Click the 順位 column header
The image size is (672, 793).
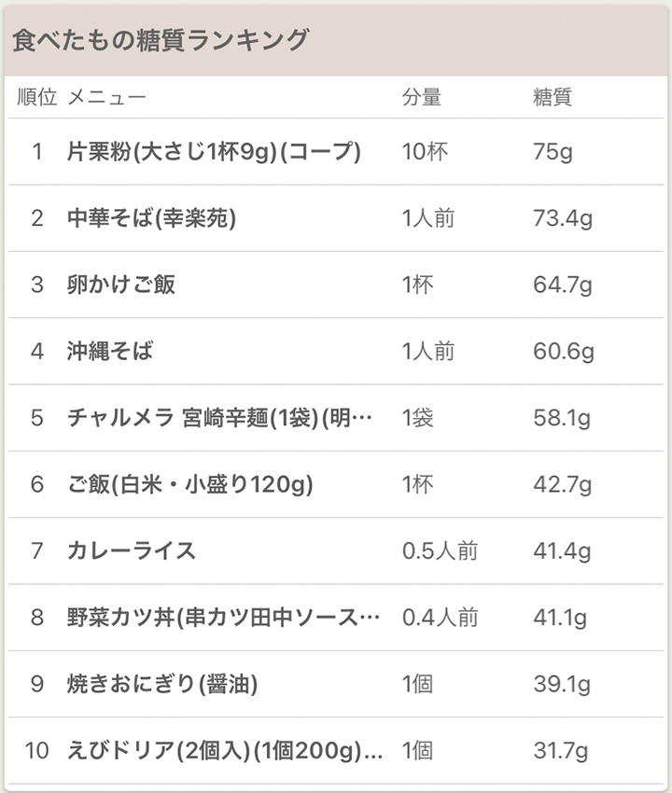(37, 97)
